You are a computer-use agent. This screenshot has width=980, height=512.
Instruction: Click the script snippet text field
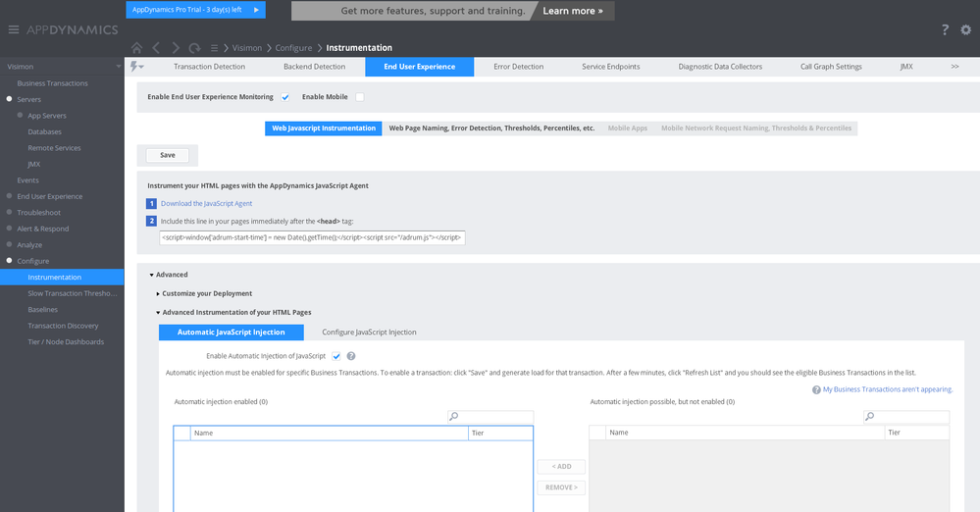point(312,237)
